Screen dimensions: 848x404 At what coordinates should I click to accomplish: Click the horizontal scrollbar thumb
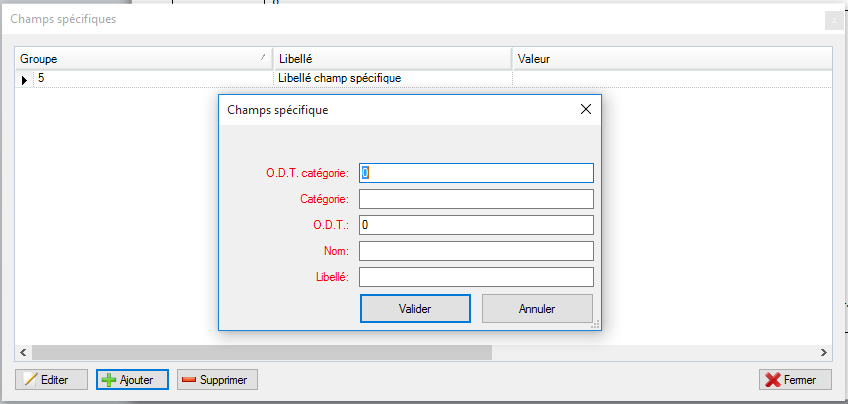260,353
